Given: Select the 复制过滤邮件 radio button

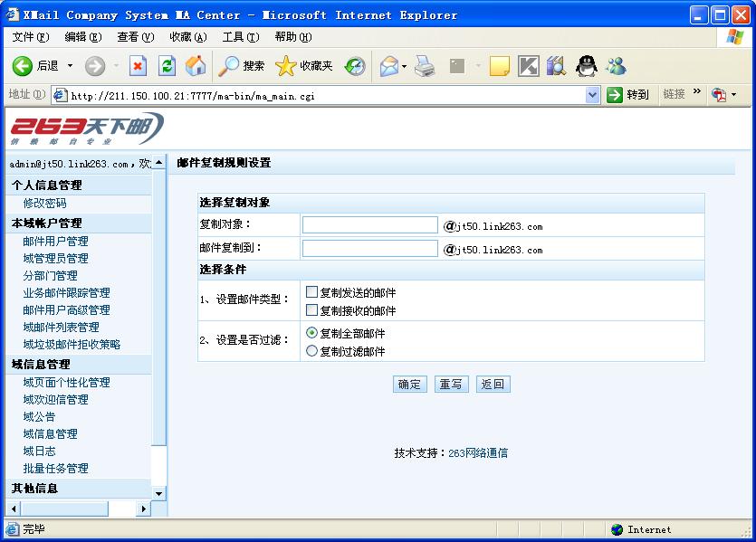Looking at the screenshot, I should coord(312,351).
